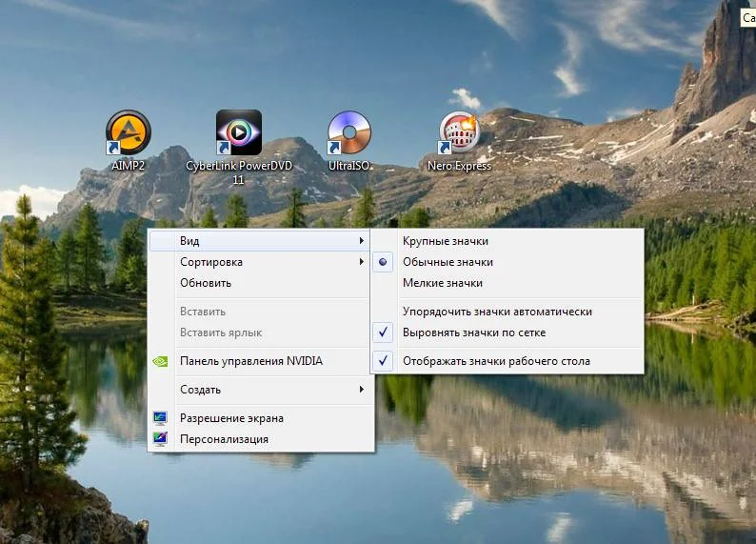Select the UltraISO disc shortcut icon
The image size is (756, 544).
pos(349,132)
